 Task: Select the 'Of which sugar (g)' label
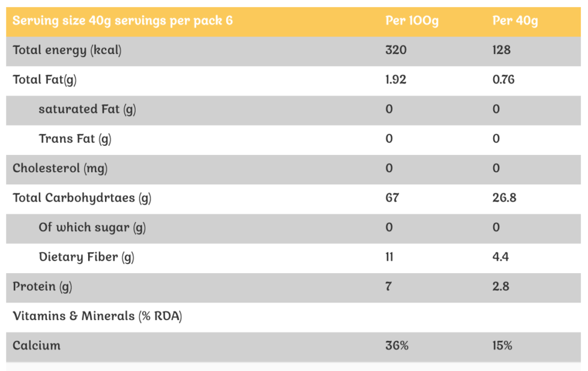click(92, 228)
